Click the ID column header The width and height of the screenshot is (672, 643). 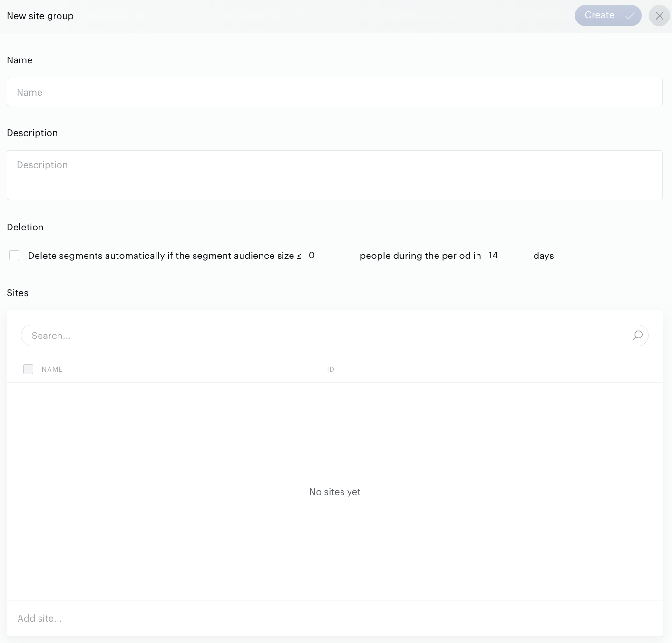pyautogui.click(x=331, y=369)
